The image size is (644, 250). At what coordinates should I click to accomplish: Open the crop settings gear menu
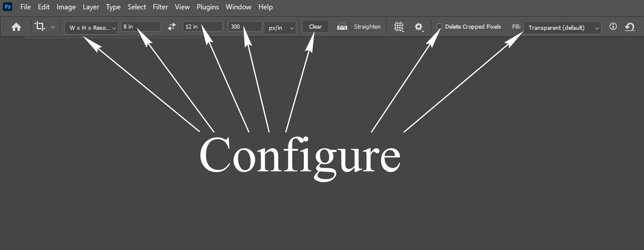(x=418, y=27)
